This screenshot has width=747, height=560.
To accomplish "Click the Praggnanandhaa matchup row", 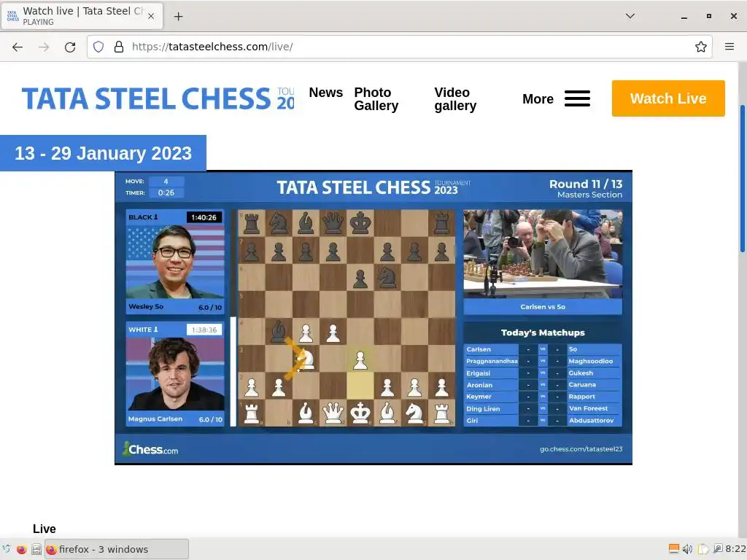I will [x=543, y=361].
